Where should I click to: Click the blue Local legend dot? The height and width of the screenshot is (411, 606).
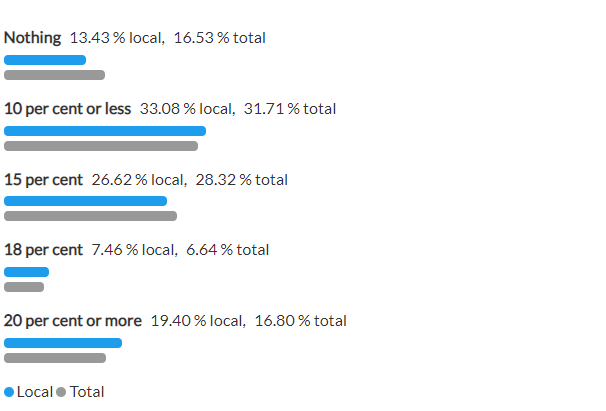pyautogui.click(x=9, y=392)
